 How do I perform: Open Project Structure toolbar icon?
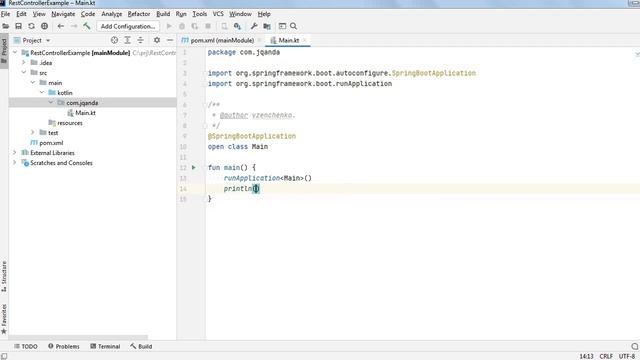pyautogui.click(x=267, y=26)
